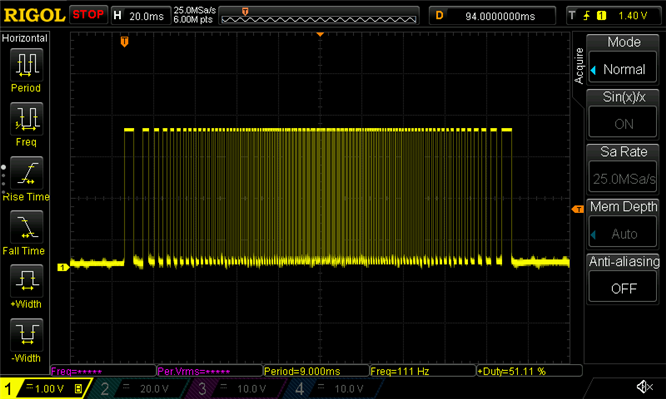Click the Horizontal menu header

click(25, 38)
